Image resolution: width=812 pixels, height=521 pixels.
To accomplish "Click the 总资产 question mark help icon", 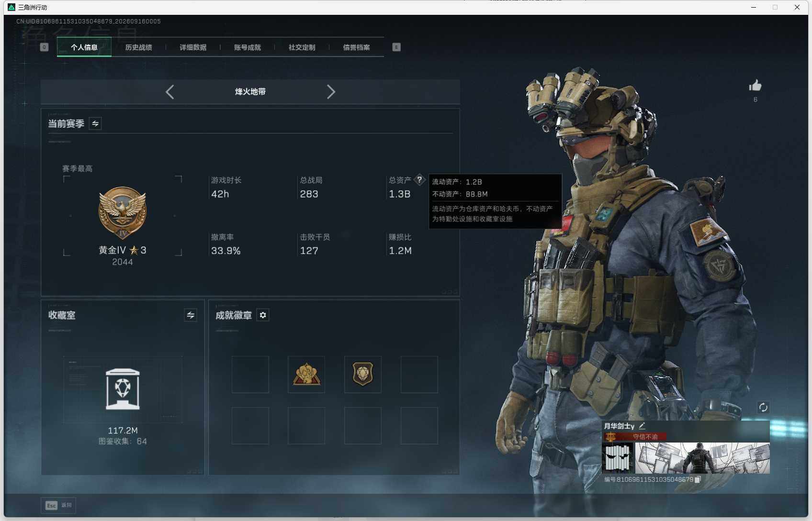I will pyautogui.click(x=419, y=180).
